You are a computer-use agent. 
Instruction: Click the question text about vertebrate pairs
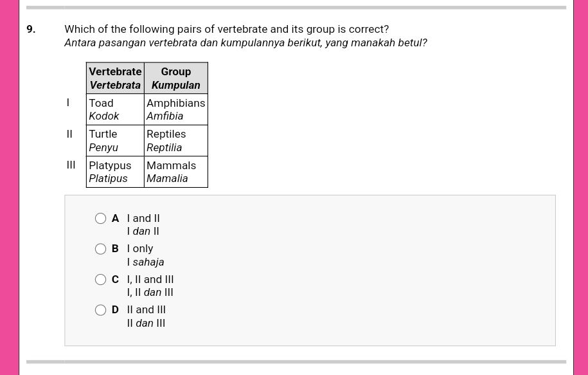(226, 29)
